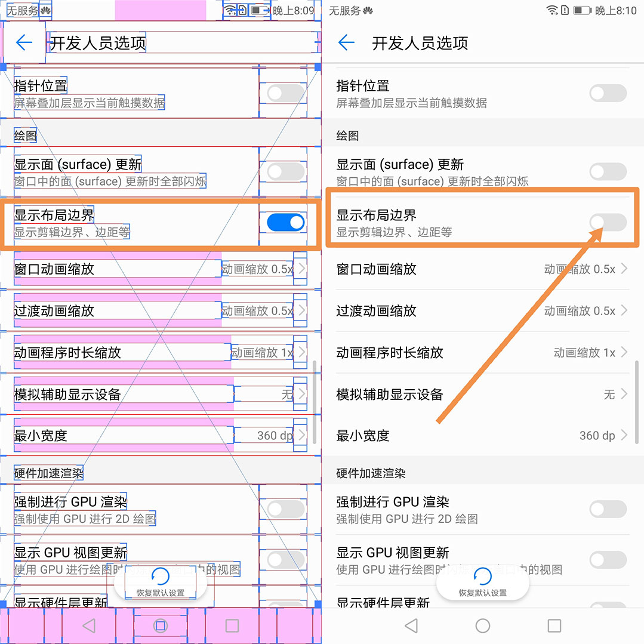Disable 显示布局边界 switch on the left screen
Screen dimensions: 644x644
285,223
